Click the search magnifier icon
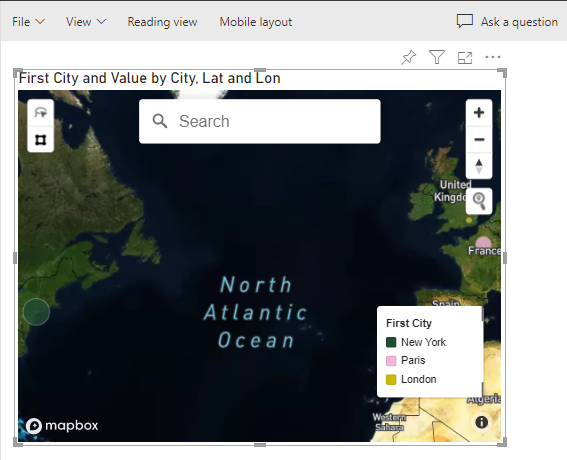567x460 pixels. point(159,121)
